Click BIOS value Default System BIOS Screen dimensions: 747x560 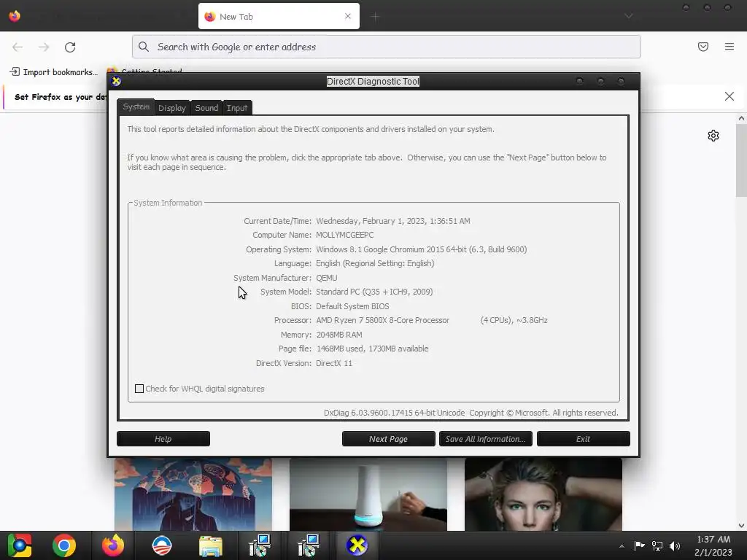click(x=352, y=306)
